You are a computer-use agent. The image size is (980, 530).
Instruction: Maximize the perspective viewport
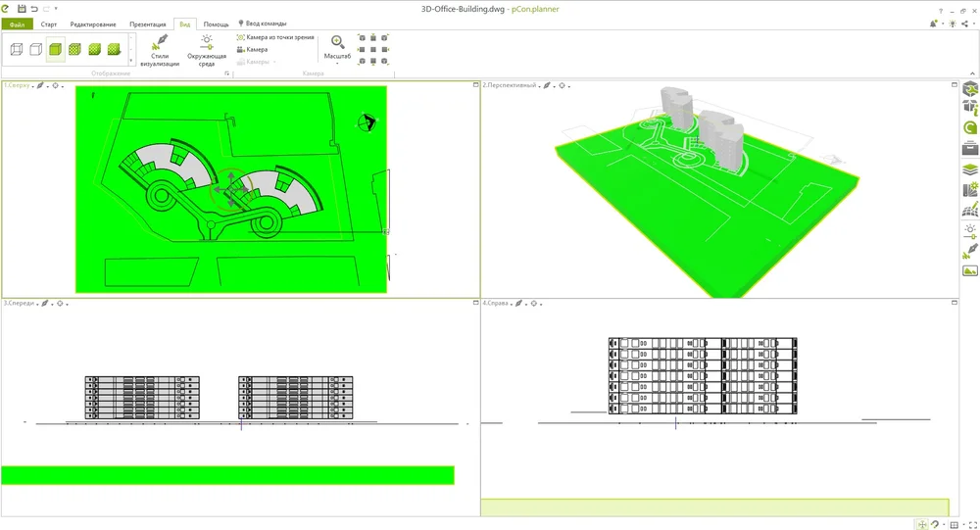pos(955,85)
